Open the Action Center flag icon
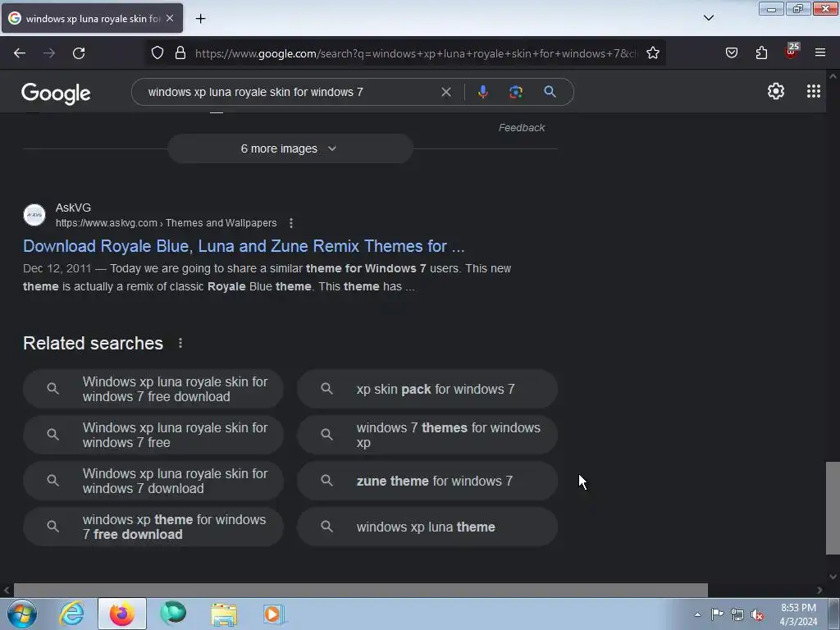Image resolution: width=840 pixels, height=630 pixels. tap(717, 614)
